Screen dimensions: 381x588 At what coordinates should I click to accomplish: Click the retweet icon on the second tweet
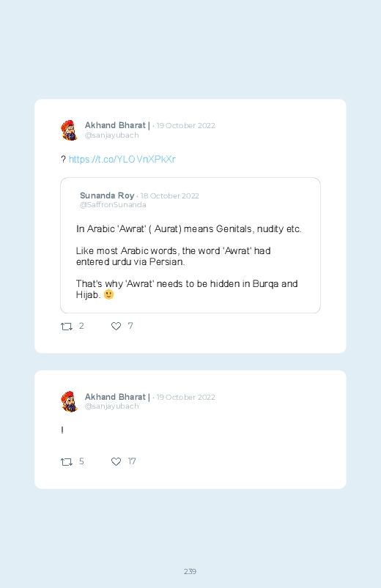[x=67, y=461]
